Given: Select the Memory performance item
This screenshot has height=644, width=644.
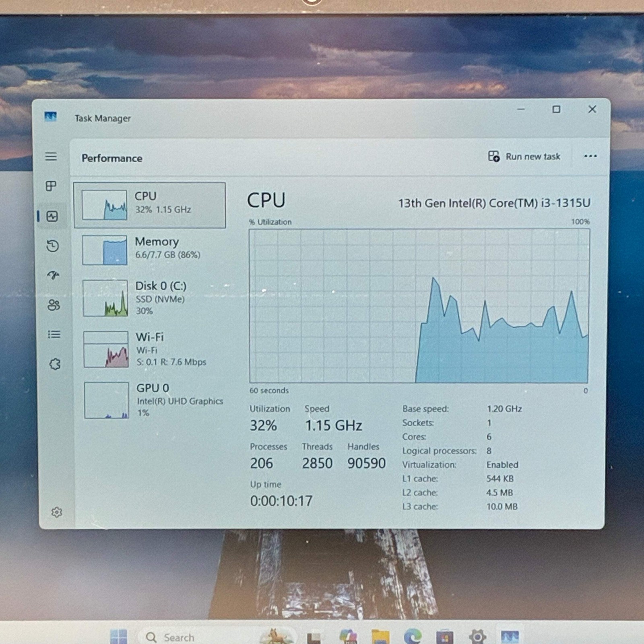Looking at the screenshot, I should pyautogui.click(x=151, y=250).
